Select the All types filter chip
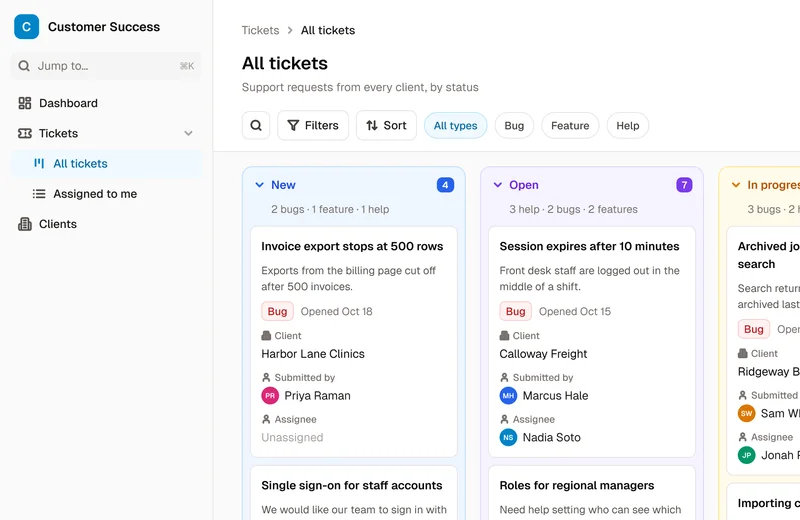The width and height of the screenshot is (800, 520). [456, 126]
